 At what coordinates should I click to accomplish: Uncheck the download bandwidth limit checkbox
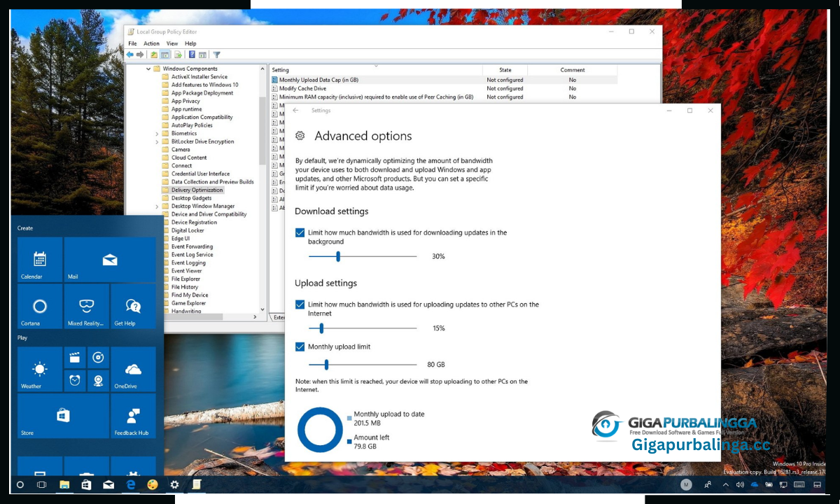pos(300,232)
